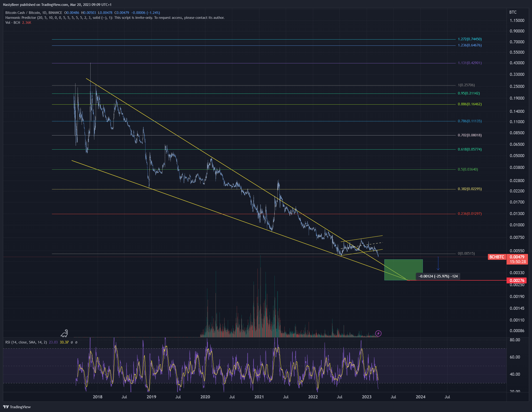Click the 1.131(0.42901) Fibonacci label
Image resolution: width=532 pixels, height=412 pixels.
point(470,63)
